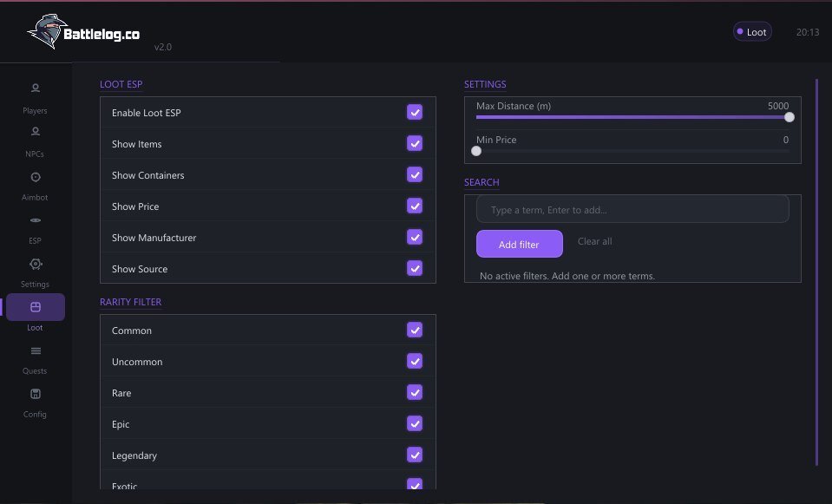Click the v2.0 version label

coord(163,47)
